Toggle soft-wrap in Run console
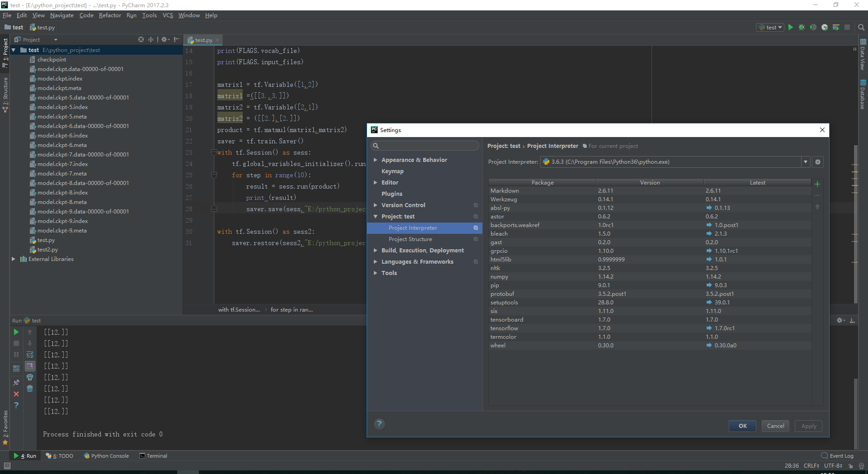The image size is (868, 474). point(30,355)
